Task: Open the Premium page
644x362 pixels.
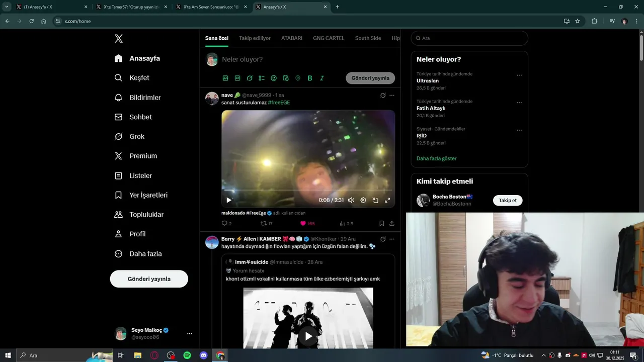Action: click(136, 156)
